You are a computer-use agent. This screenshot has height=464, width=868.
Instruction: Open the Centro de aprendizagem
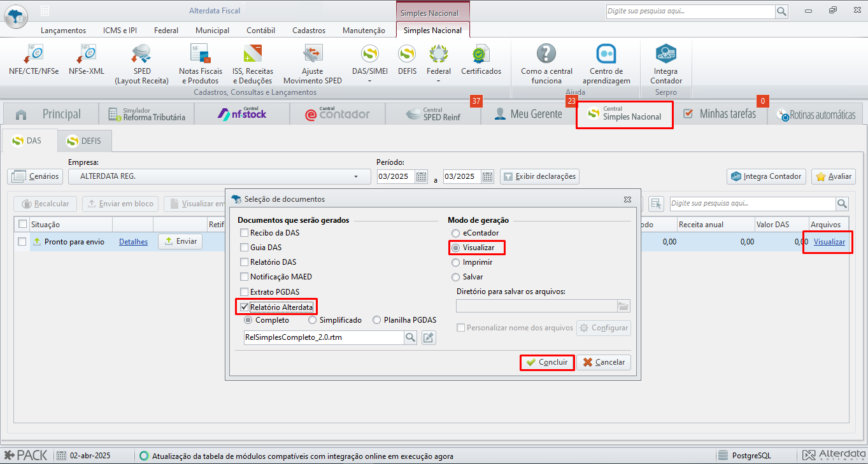point(606,64)
